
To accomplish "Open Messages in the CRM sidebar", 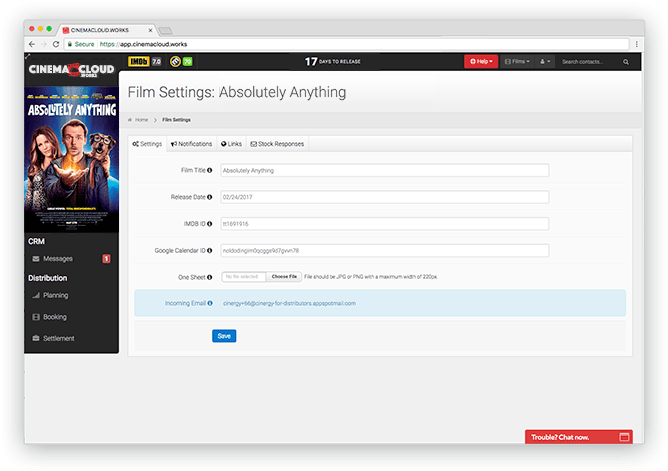I will [58, 259].
